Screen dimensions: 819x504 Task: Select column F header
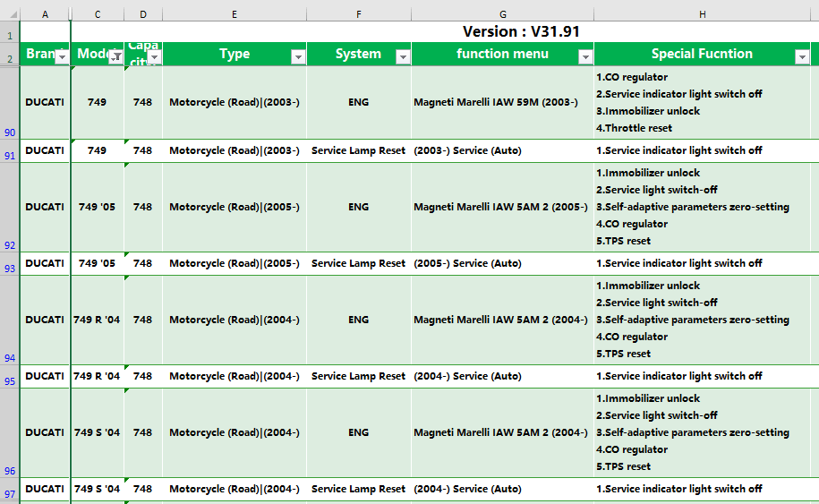(x=359, y=14)
